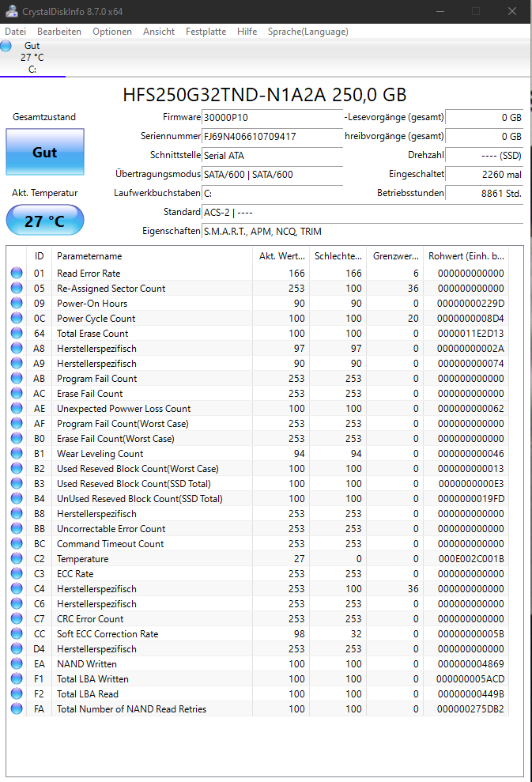This screenshot has height=782, width=532.
Task: Click the status orb for Unexpected Powwer Loss Count
Action: click(17, 409)
